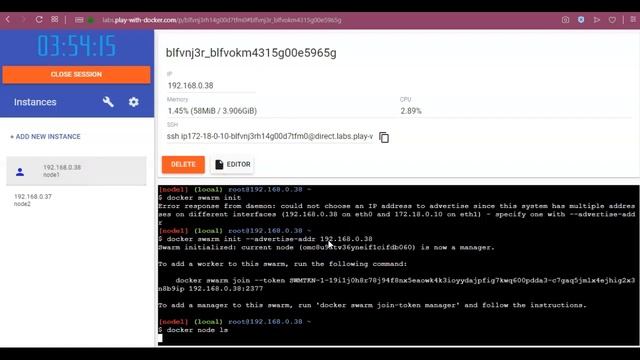Screen dimensions: 640x360
Task: Select the node2 instance 192.168.0.37
Action: [x=76, y=200]
